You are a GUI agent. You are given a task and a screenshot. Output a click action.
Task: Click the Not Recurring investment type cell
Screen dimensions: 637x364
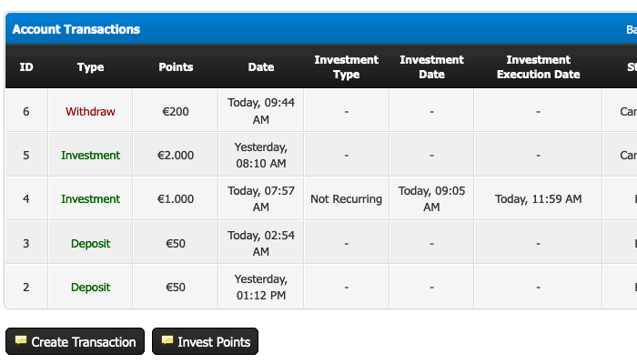click(x=346, y=198)
